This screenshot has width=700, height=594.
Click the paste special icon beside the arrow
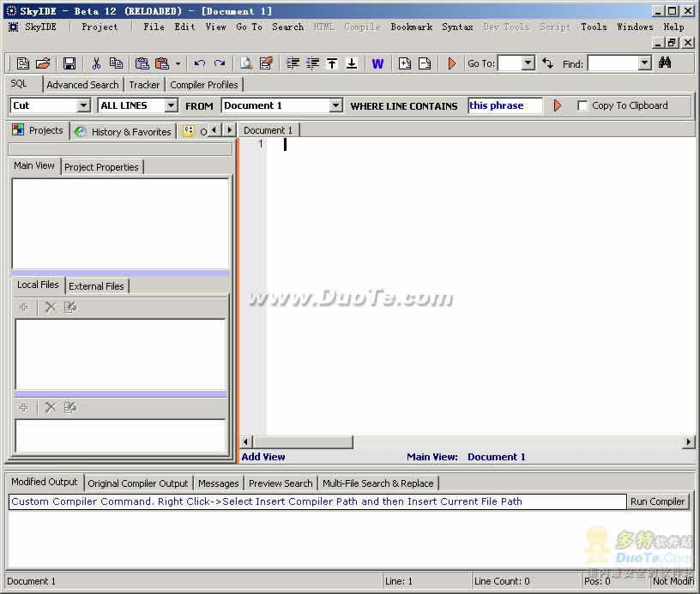pyautogui.click(x=161, y=63)
